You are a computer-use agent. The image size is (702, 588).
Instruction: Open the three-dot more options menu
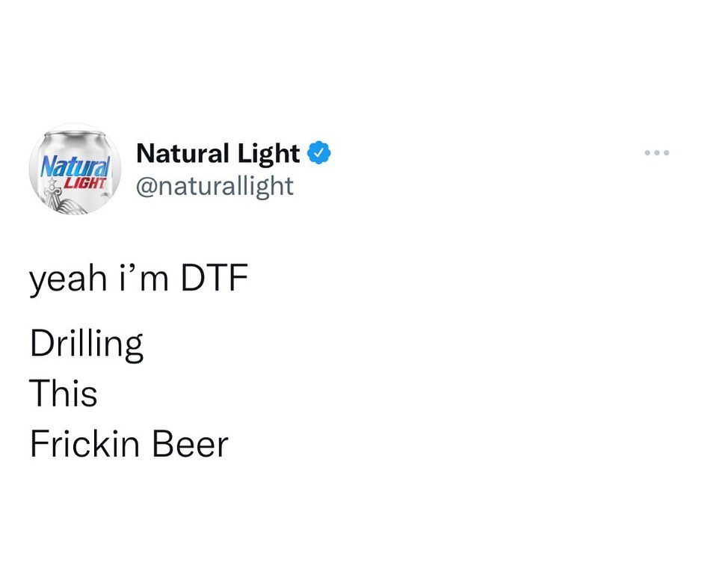[657, 154]
